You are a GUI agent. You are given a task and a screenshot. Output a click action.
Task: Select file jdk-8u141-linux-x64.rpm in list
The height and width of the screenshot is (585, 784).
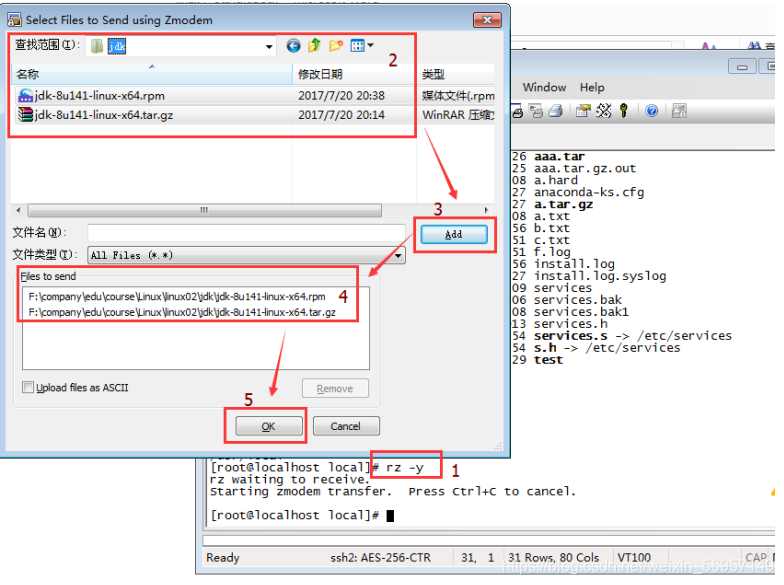[x=100, y=96]
